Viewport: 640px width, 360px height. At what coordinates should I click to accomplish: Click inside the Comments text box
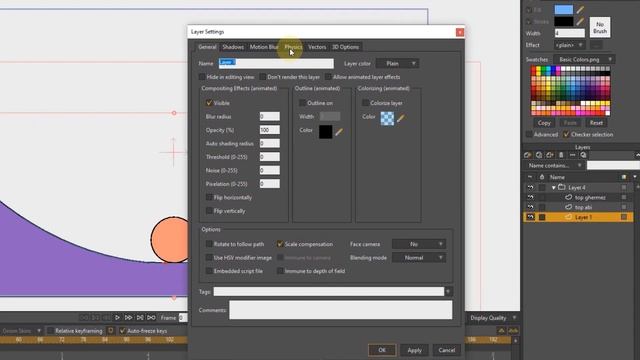click(341, 310)
